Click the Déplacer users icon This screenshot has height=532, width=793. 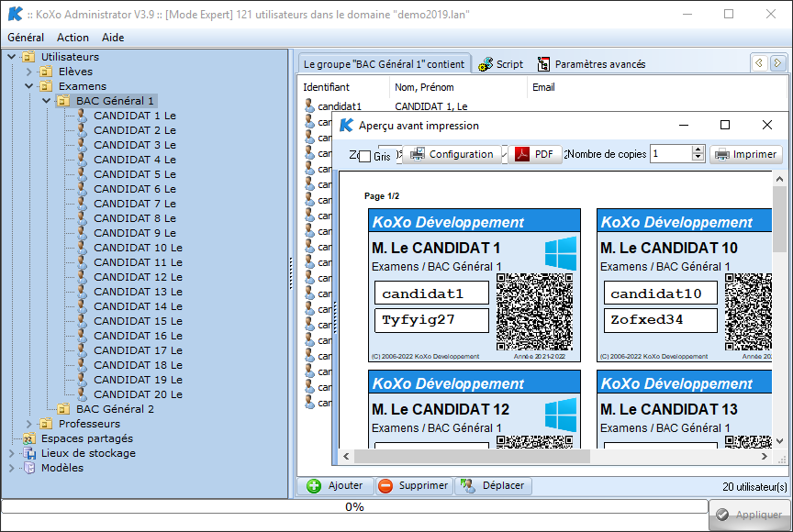(467, 485)
